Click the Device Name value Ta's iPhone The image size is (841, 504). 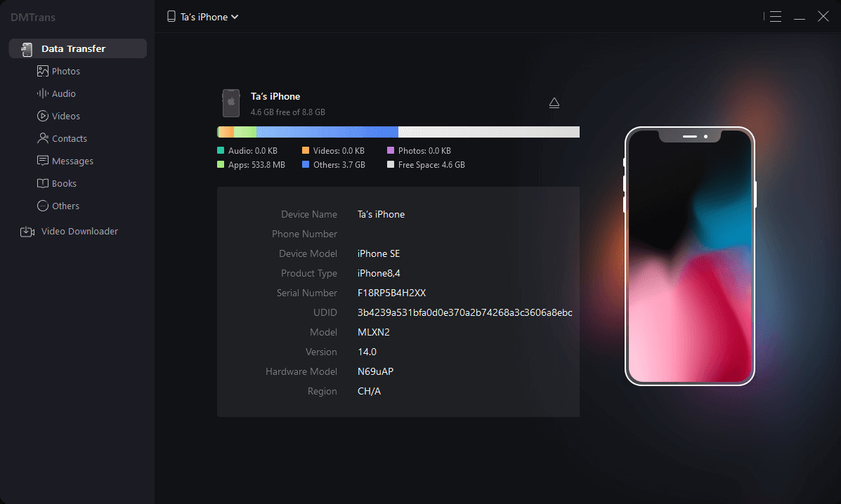click(381, 214)
